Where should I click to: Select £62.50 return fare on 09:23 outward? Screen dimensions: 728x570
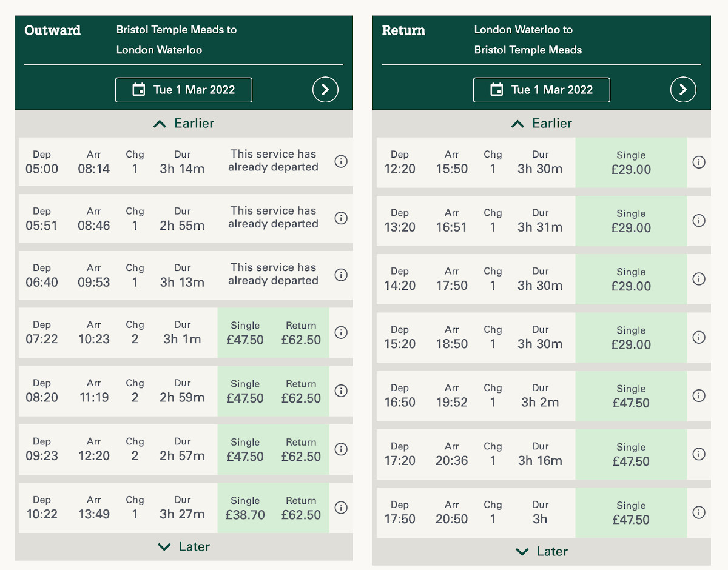pyautogui.click(x=301, y=449)
